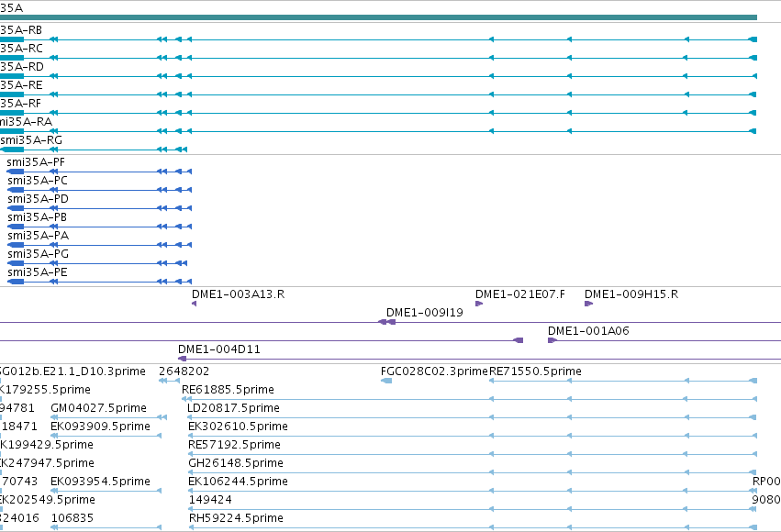Click the smi35A-PF protein label
The width and height of the screenshot is (781, 532).
click(36, 162)
